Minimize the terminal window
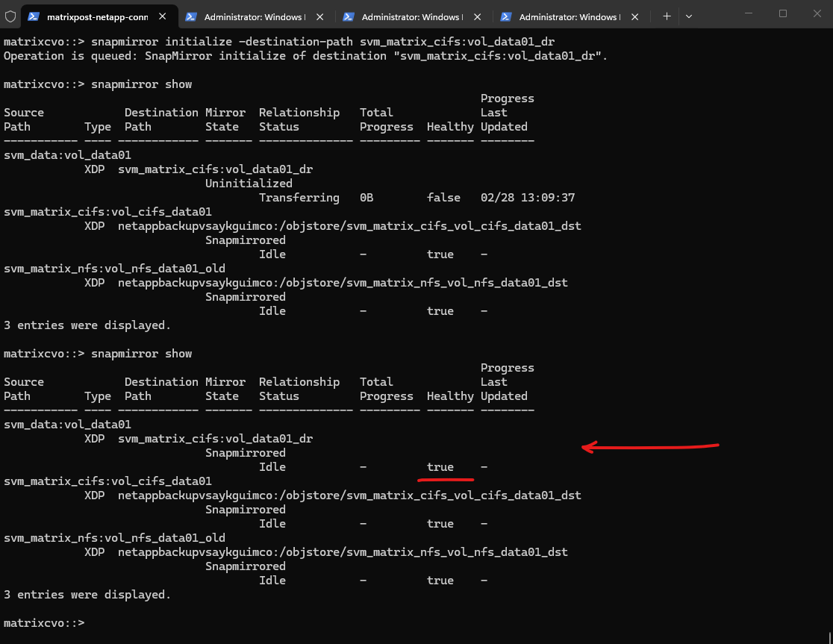 pyautogui.click(x=749, y=13)
